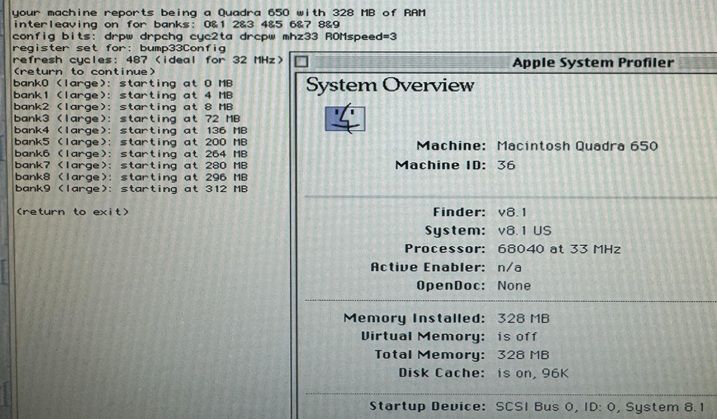This screenshot has height=419, width=717.
Task: Click the Virtual Memory is off value
Action: coord(515,336)
